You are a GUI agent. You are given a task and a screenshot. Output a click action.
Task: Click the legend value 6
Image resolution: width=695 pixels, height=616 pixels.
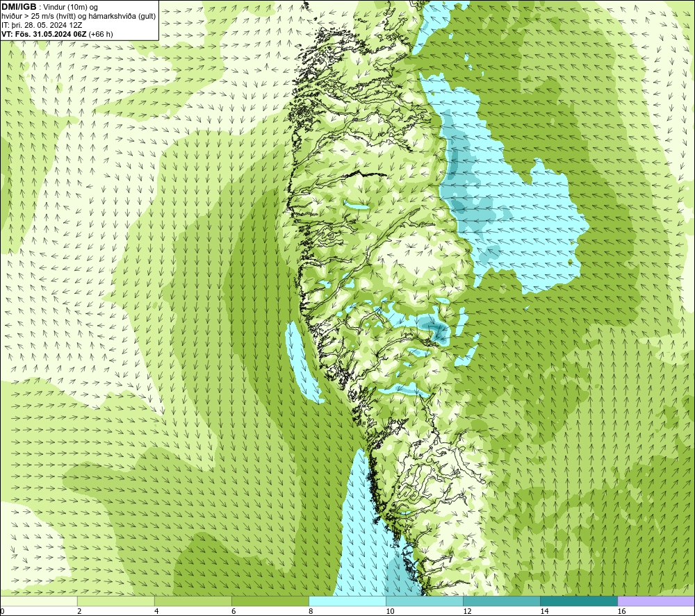click(x=234, y=612)
